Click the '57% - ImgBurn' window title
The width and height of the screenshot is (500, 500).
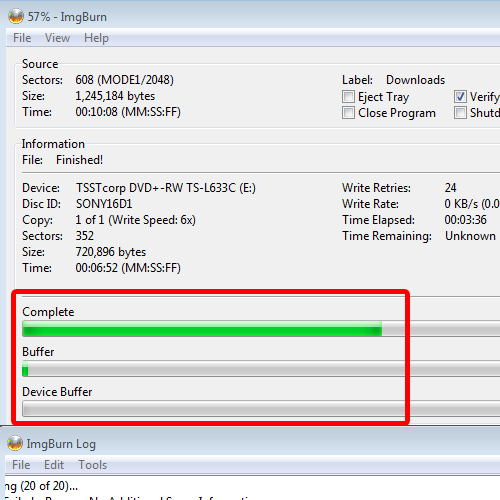point(67,17)
